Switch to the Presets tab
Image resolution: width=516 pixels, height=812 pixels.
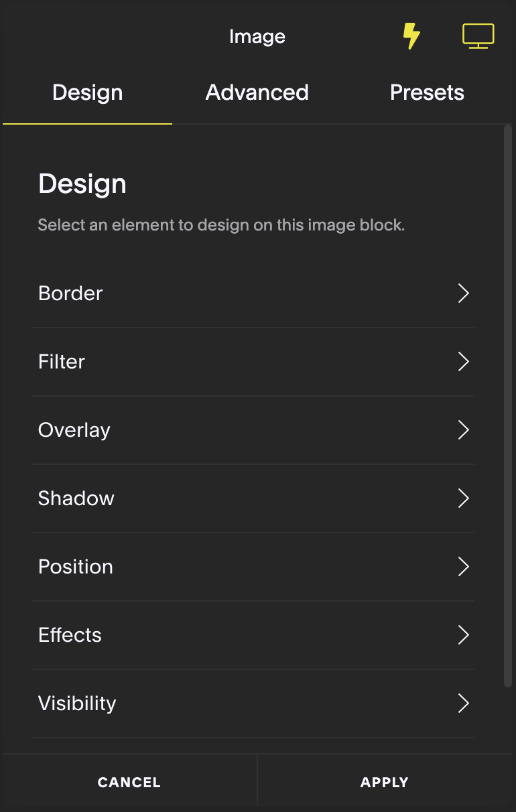[x=427, y=92]
